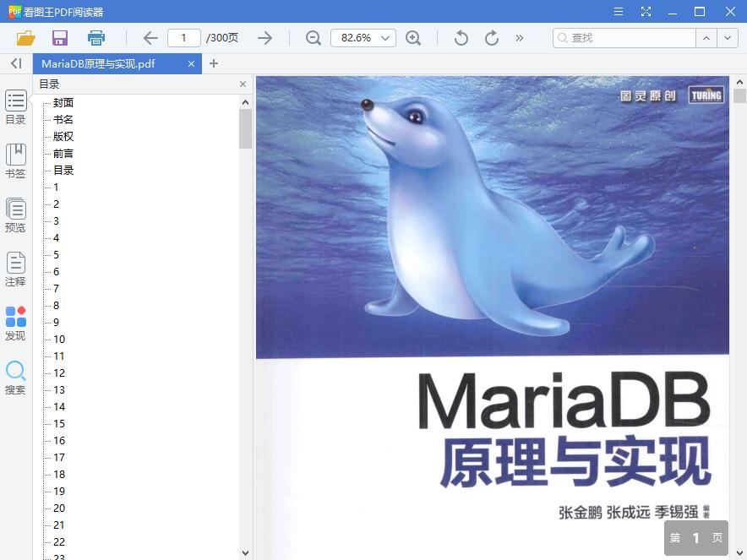Jump to 书名 outline entry
The height and width of the screenshot is (560, 747).
click(63, 120)
